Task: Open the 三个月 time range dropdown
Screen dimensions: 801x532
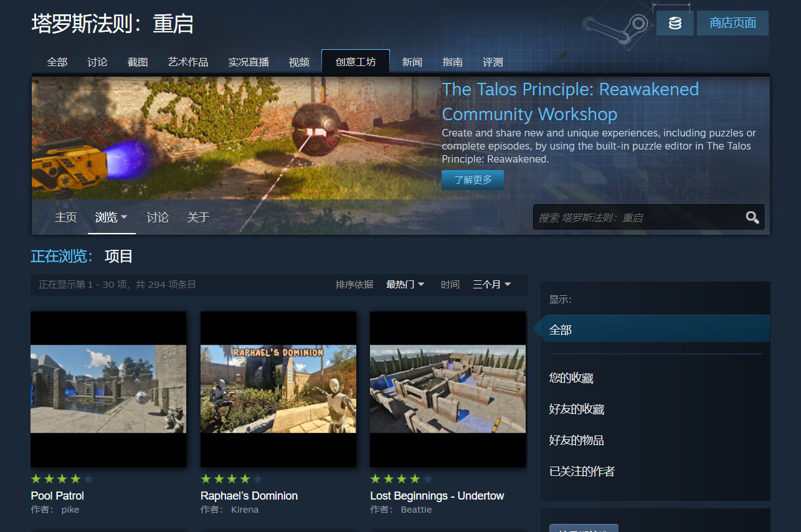Action: (x=492, y=284)
